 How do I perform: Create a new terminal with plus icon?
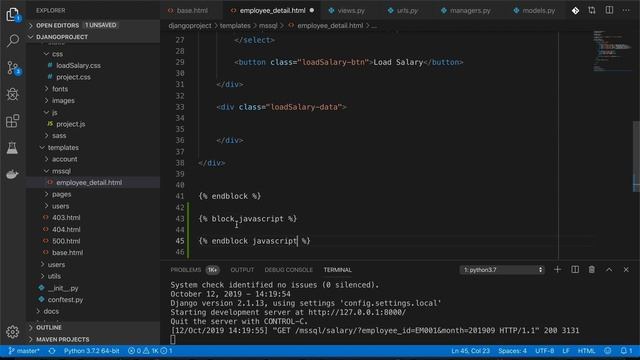coord(557,269)
